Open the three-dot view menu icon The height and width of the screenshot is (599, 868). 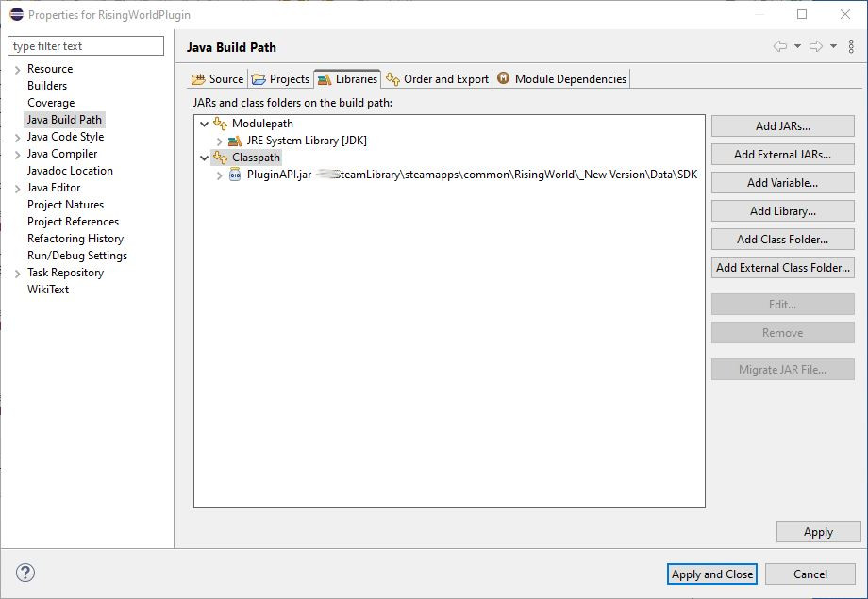point(851,46)
